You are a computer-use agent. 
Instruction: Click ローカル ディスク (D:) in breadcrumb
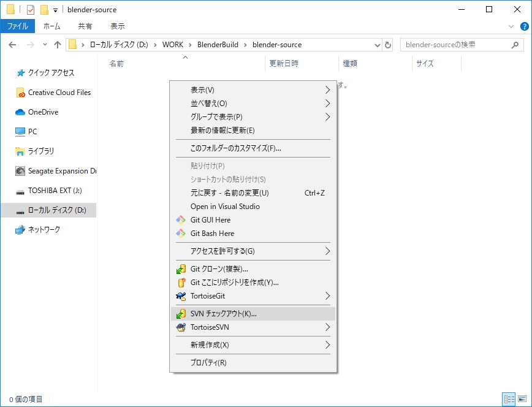(x=119, y=45)
